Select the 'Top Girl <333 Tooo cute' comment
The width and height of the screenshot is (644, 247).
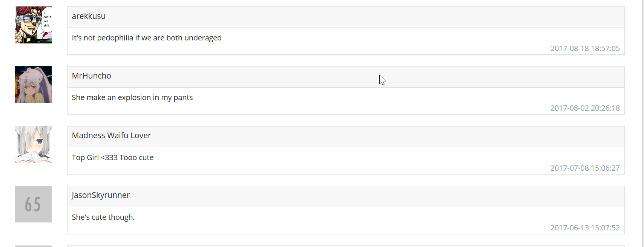[x=113, y=157]
